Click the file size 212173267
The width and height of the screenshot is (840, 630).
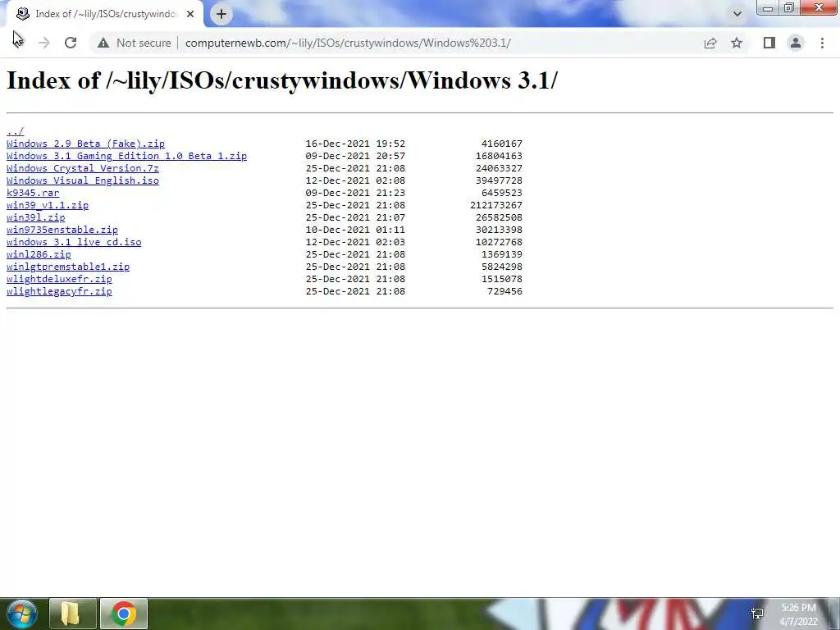point(496,205)
